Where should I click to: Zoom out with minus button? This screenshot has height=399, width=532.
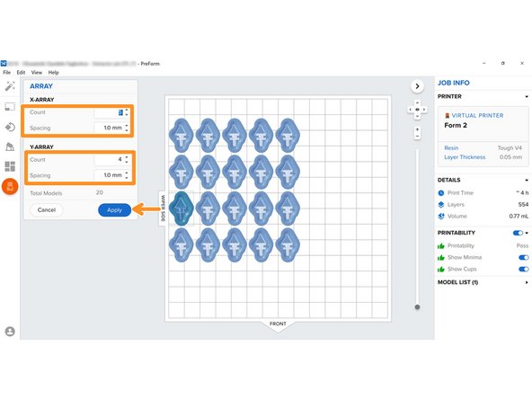tap(417, 137)
